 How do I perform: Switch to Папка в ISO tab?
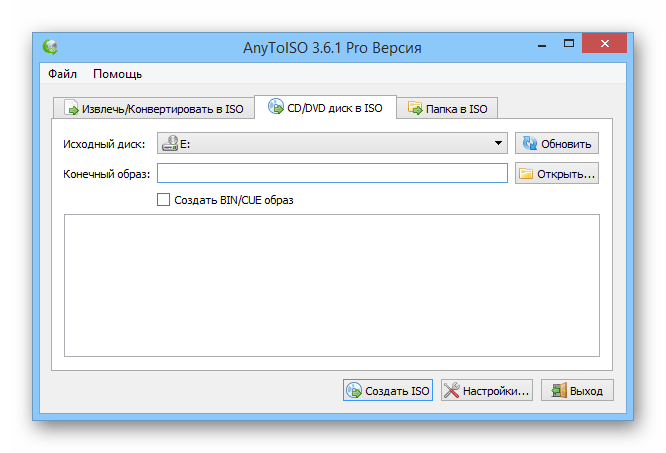(447, 108)
